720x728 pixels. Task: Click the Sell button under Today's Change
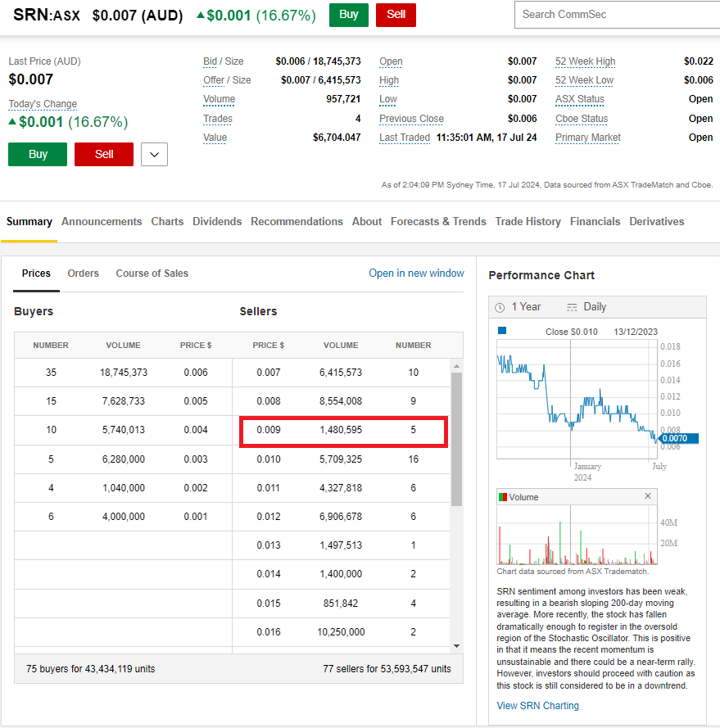click(x=103, y=154)
